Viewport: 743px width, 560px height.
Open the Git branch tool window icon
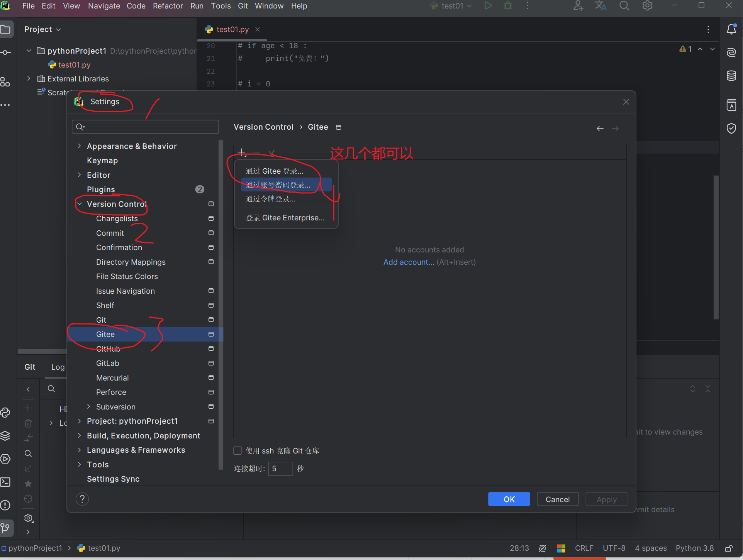5,528
